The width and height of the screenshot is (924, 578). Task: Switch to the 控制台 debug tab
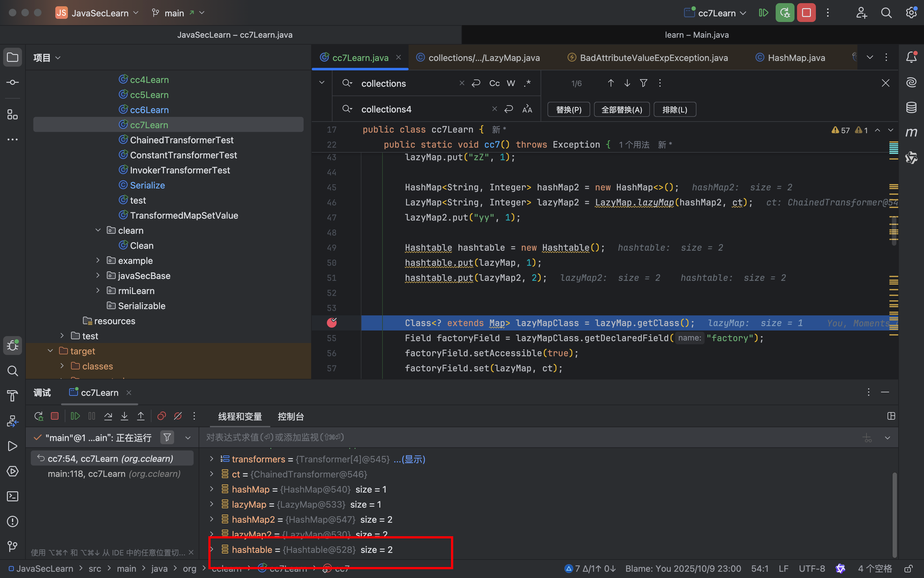(291, 417)
